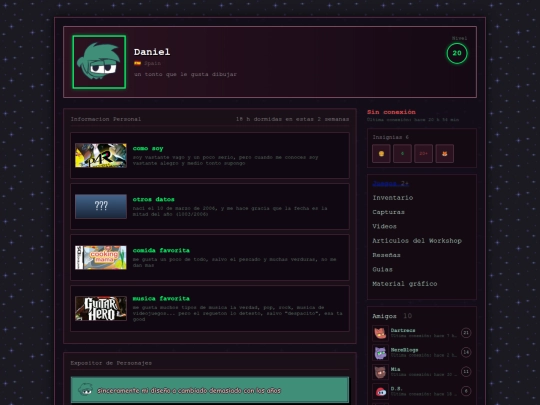Click the '18 h dormidas en estas 2 semanas' text
This screenshot has height=405, width=540.
pyautogui.click(x=292, y=119)
